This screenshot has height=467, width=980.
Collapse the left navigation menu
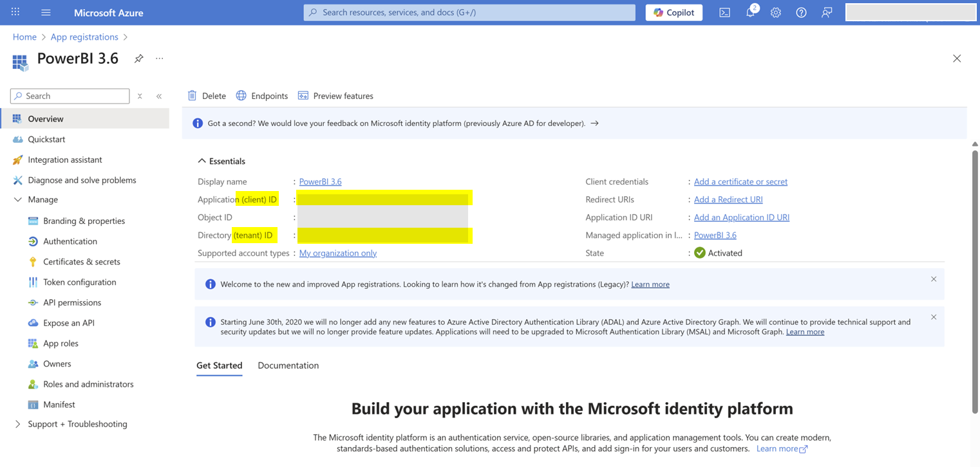(159, 96)
